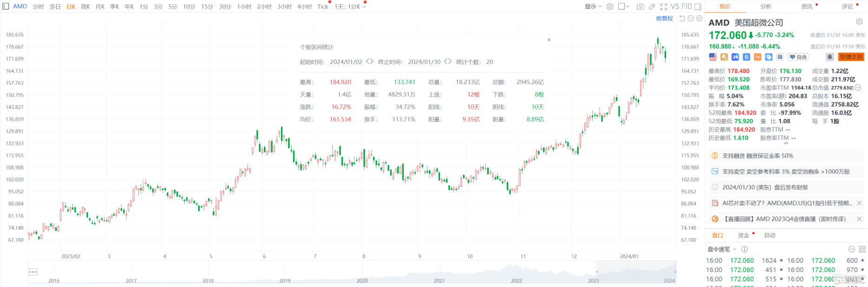Select the 月K monthly candlestick period
Image resolution: width=868 pixels, height=287 pixels.
pyautogui.click(x=100, y=7)
